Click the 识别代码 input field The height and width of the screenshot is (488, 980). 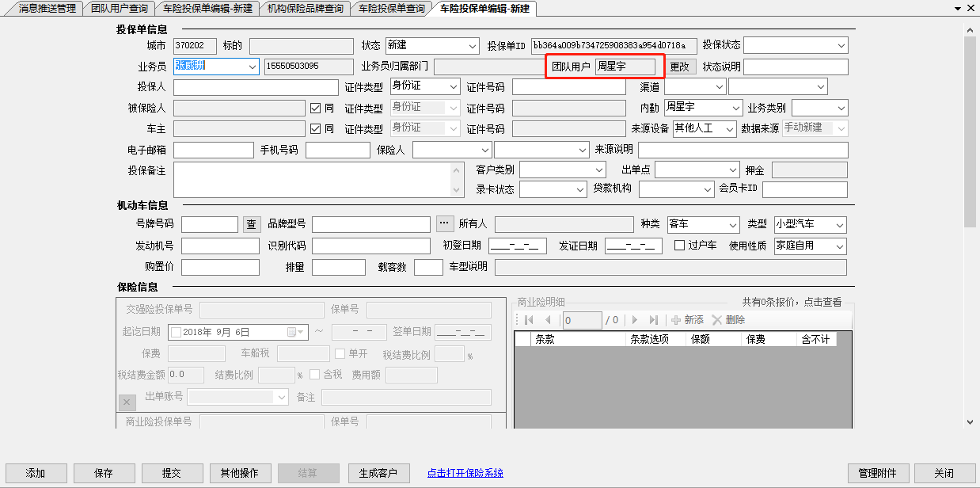point(371,246)
